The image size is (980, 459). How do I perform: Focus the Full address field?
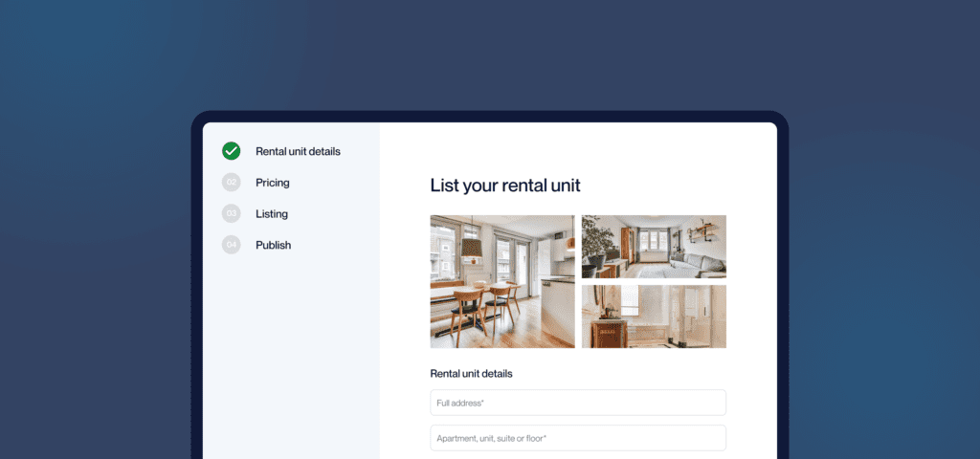coord(578,403)
